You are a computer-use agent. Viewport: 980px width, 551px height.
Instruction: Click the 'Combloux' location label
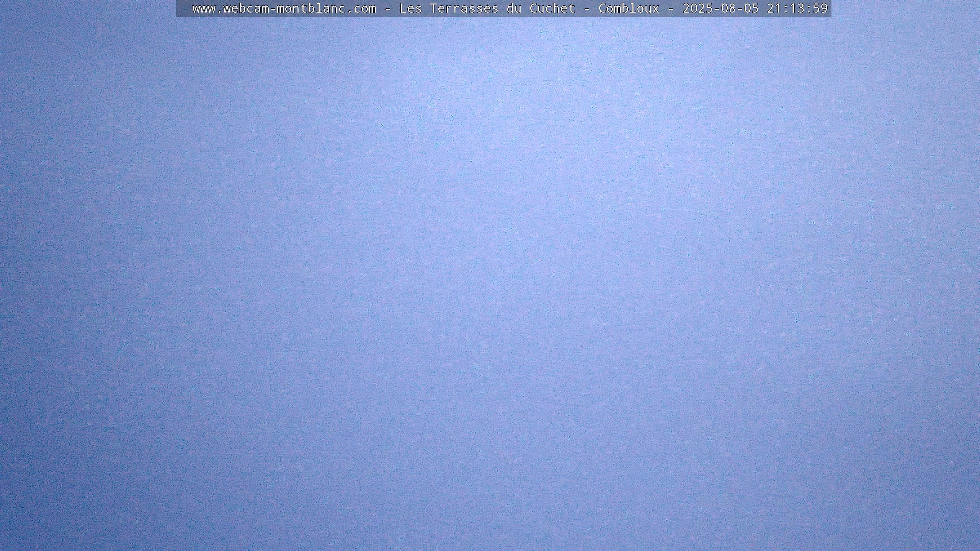click(629, 8)
